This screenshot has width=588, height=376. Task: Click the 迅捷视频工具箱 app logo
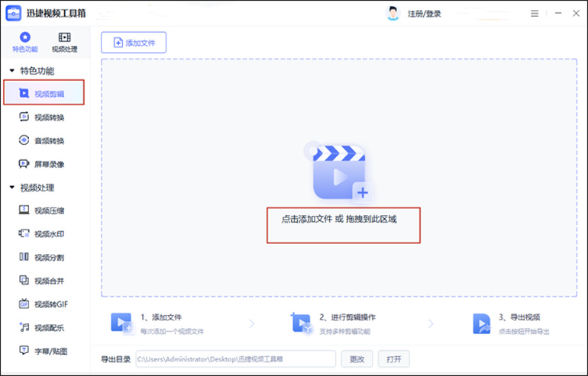(14, 14)
